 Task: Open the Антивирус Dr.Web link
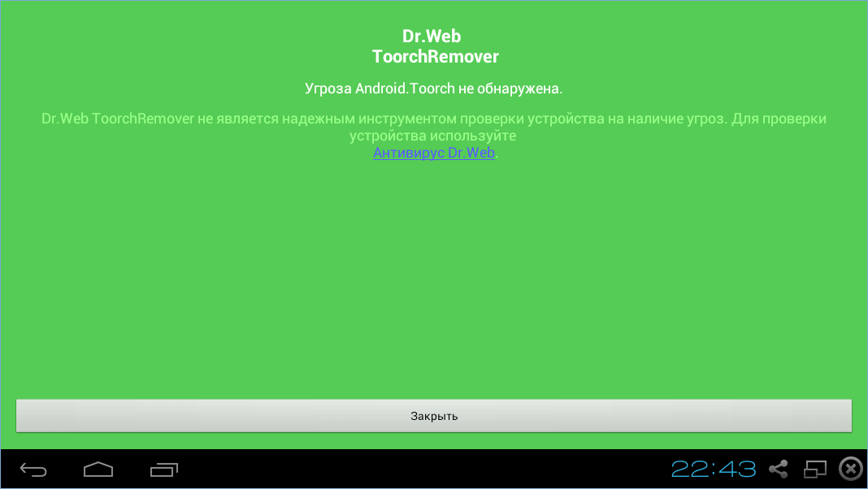pyautogui.click(x=433, y=153)
